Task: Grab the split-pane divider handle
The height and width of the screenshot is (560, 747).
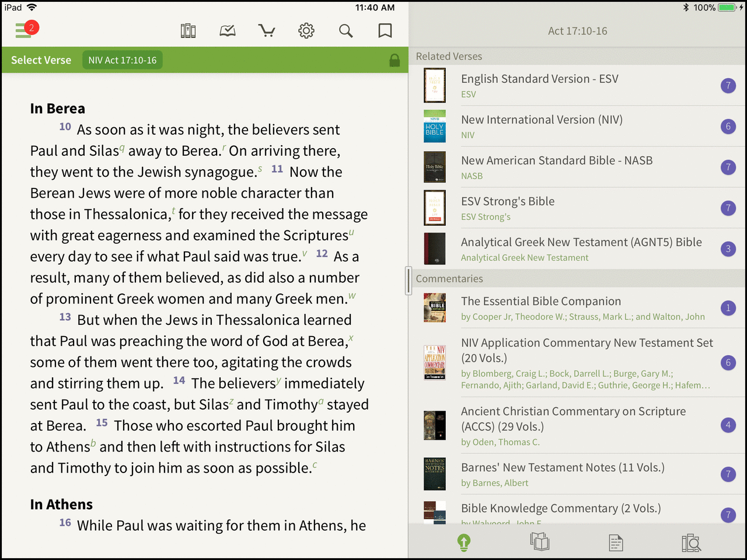Action: 409,281
